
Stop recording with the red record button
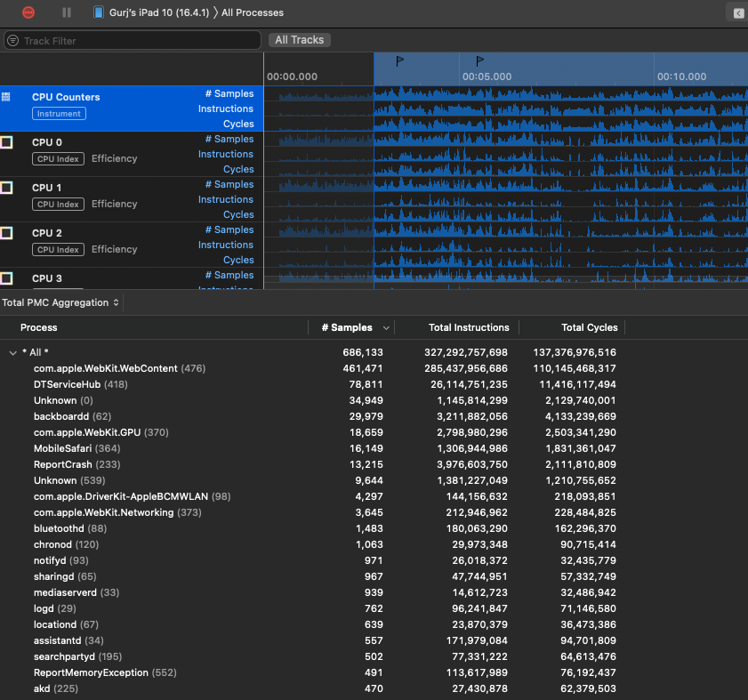[x=29, y=12]
